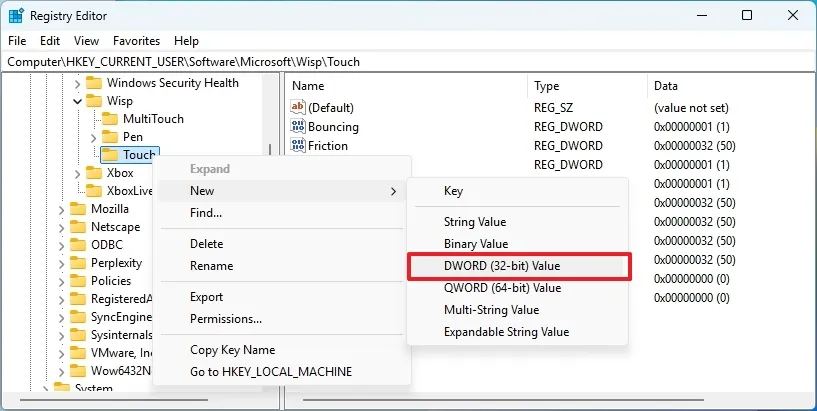Click Go to HKEY_LOCAL_MACHINE entry
Screen dimensions: 817x411
(x=270, y=372)
